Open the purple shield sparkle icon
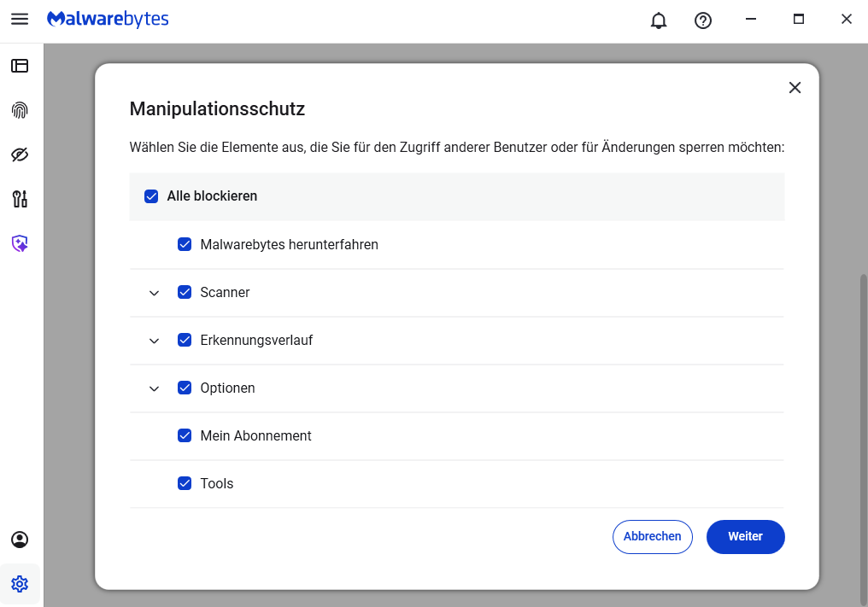 tap(20, 243)
